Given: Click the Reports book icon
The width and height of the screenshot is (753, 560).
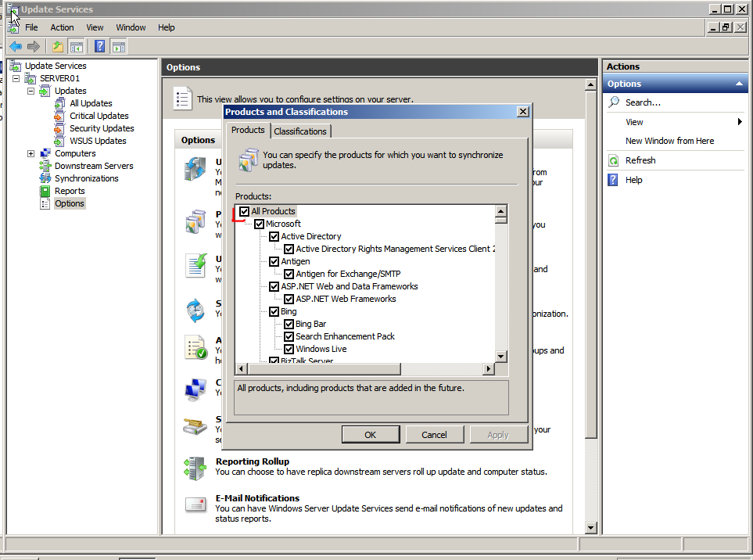Looking at the screenshot, I should point(45,191).
